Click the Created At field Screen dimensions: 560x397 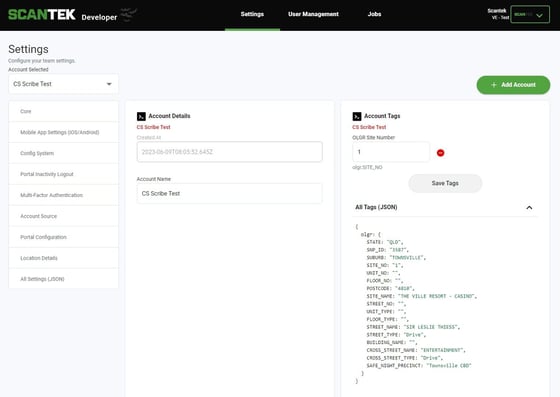pyautogui.click(x=230, y=152)
